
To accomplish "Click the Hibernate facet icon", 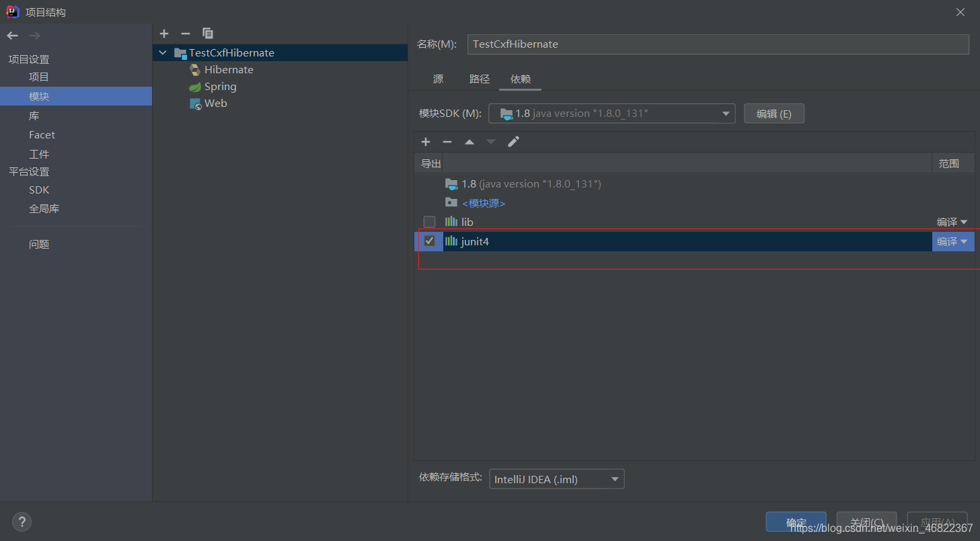I will [195, 70].
